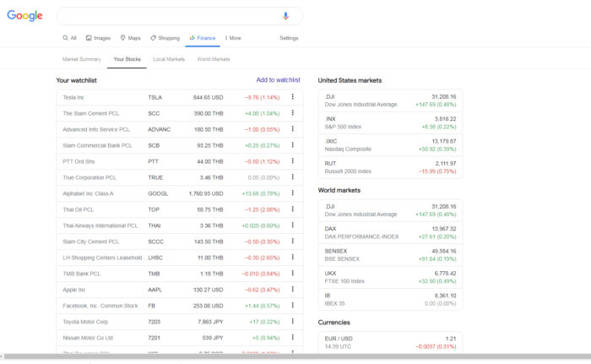The width and height of the screenshot is (591, 364).
Task: Go to the Local Markets tab
Action: tap(169, 59)
